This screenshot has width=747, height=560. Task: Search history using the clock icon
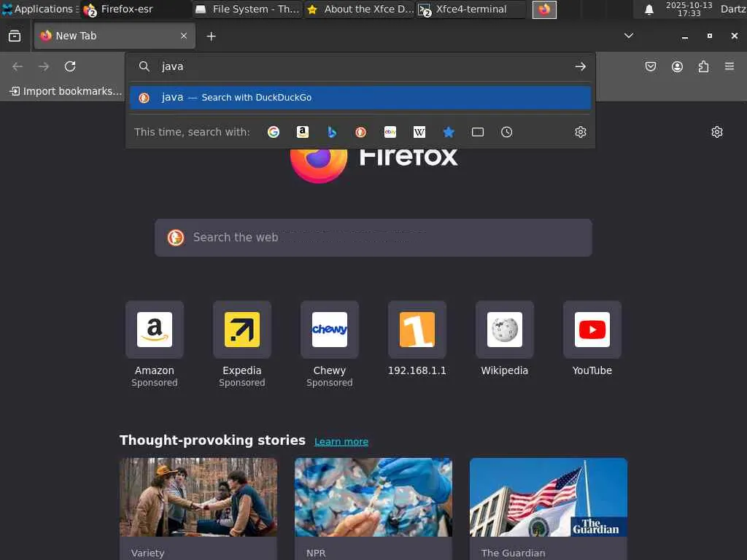pyautogui.click(x=507, y=132)
